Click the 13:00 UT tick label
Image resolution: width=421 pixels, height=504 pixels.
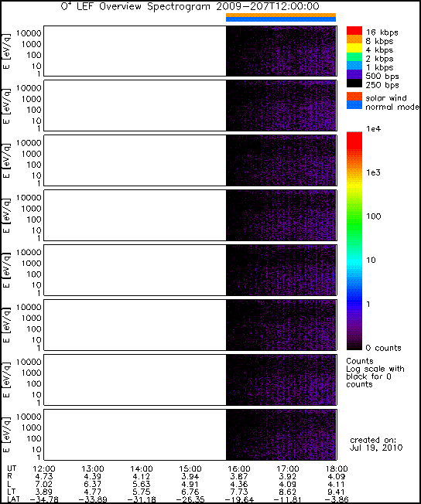(x=93, y=468)
